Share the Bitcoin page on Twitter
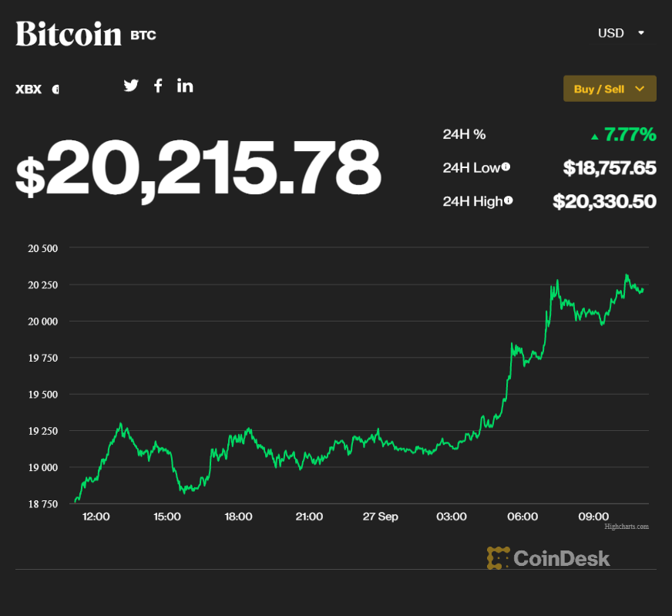This screenshot has width=672, height=616. point(130,85)
